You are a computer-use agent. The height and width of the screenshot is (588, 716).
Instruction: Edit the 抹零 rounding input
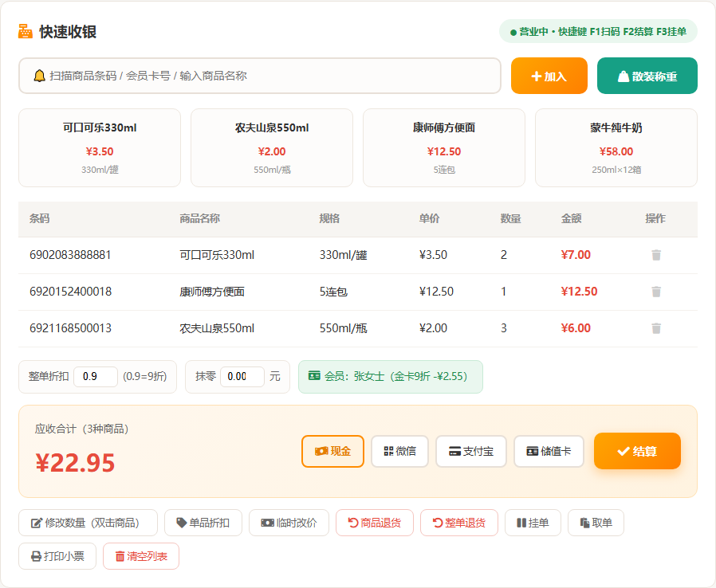click(242, 376)
